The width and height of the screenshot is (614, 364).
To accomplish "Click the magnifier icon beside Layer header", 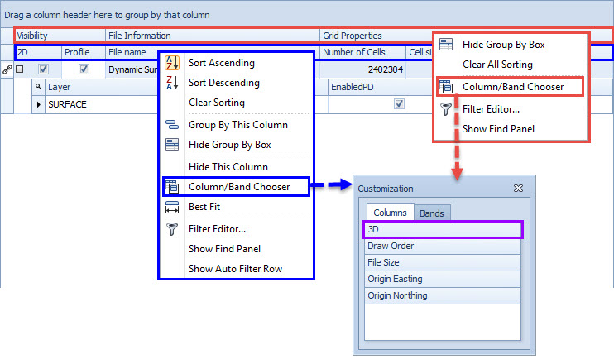I will click(38, 86).
